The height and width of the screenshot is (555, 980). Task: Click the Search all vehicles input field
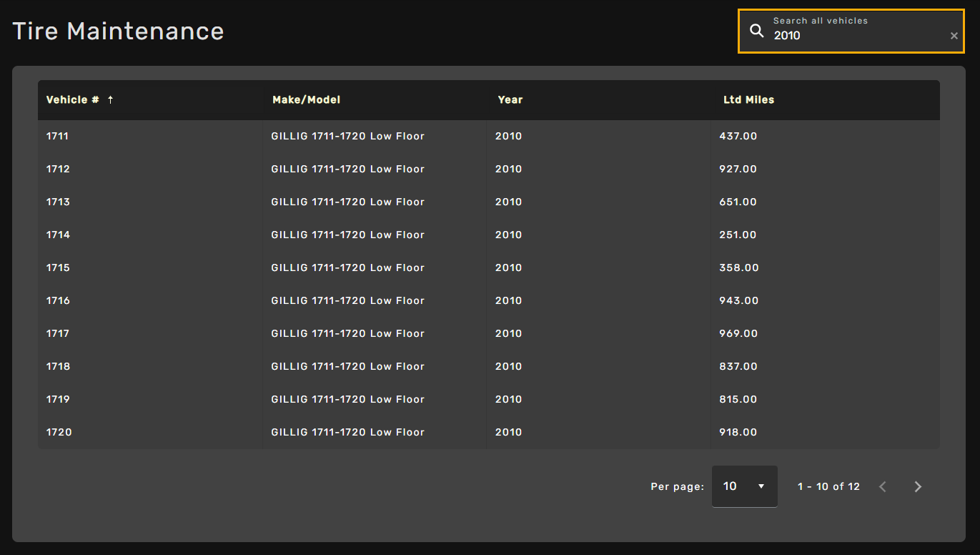coord(858,35)
